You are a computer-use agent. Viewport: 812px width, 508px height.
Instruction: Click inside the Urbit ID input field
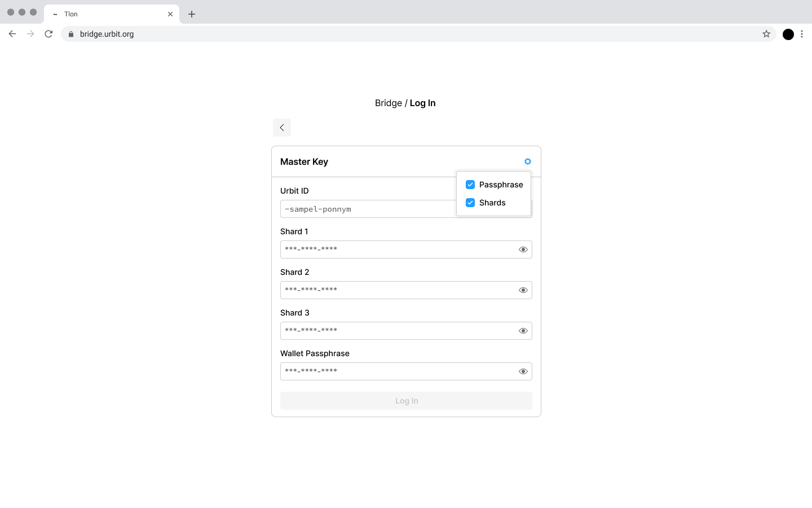pos(367,209)
